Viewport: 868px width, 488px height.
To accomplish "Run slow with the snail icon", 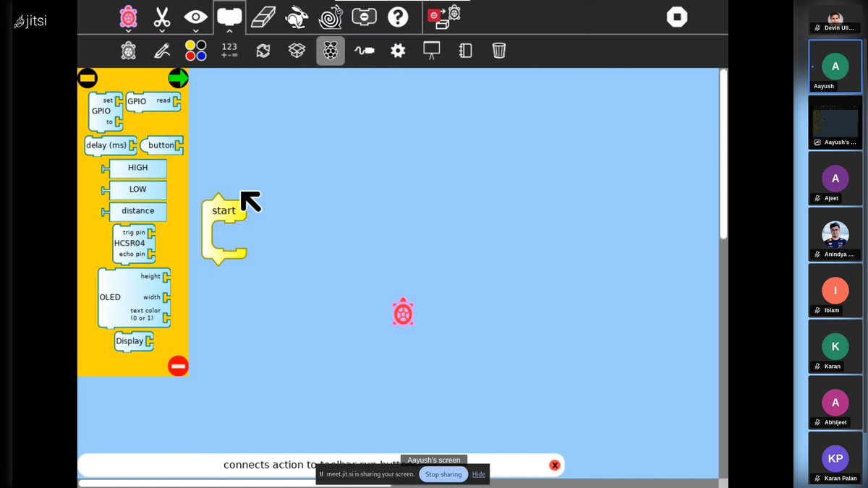I will click(331, 17).
